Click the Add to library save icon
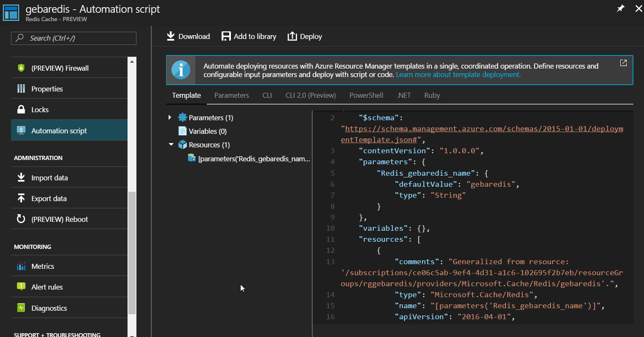 [226, 36]
